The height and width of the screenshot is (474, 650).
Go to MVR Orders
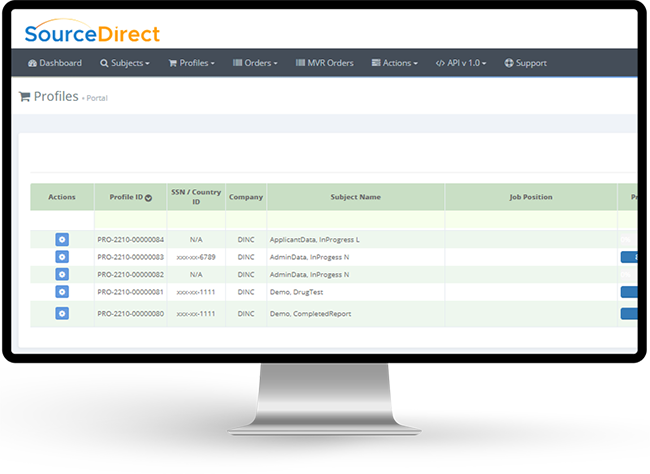coord(324,63)
